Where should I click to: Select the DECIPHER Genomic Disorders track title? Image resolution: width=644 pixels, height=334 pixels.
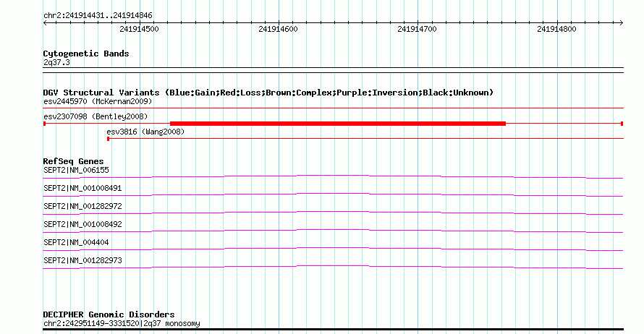pyautogui.click(x=109, y=314)
